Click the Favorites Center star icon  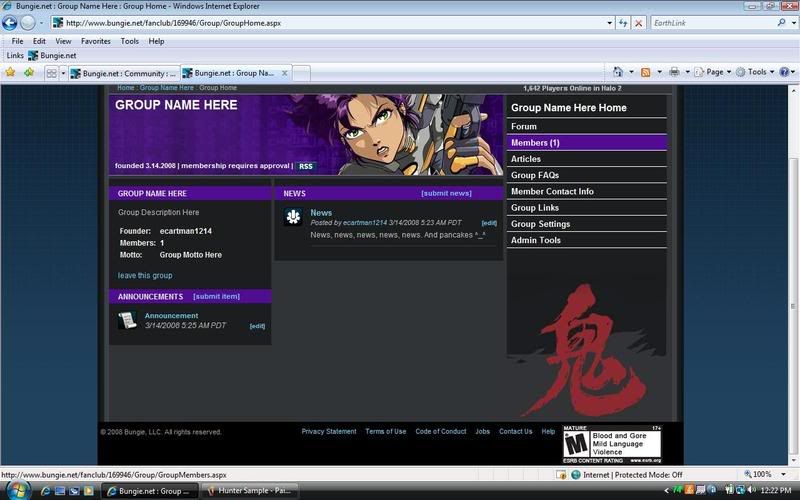(x=11, y=73)
